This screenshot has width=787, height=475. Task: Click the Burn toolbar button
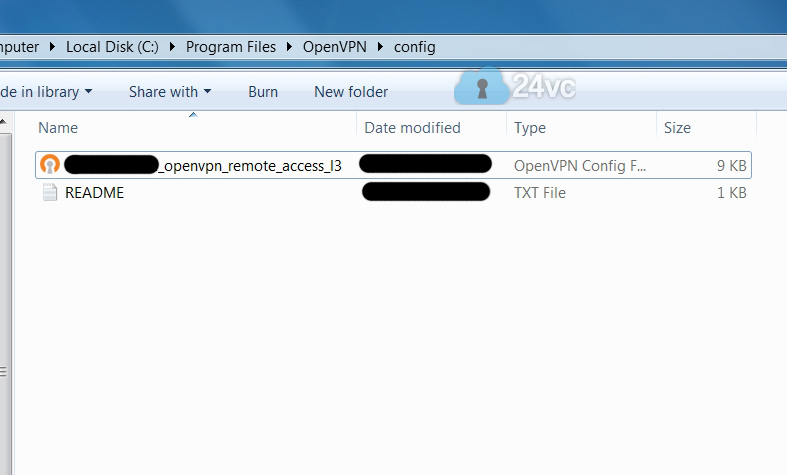pyautogui.click(x=263, y=92)
